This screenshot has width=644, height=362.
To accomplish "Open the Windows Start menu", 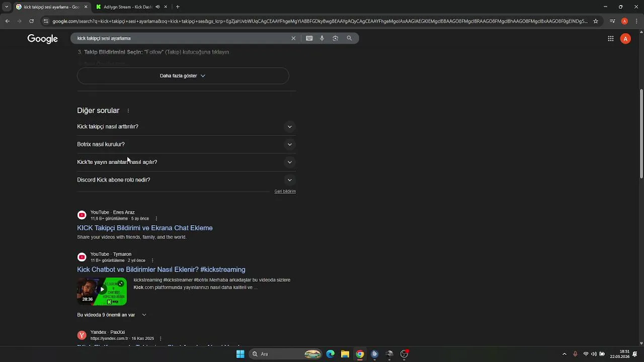I will 240,354.
